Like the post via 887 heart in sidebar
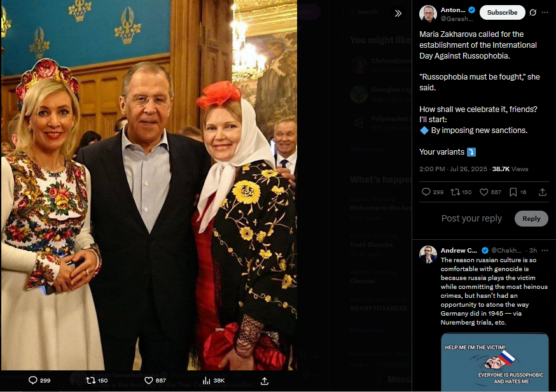Screen dimensions: 556x392 [x=483, y=192]
